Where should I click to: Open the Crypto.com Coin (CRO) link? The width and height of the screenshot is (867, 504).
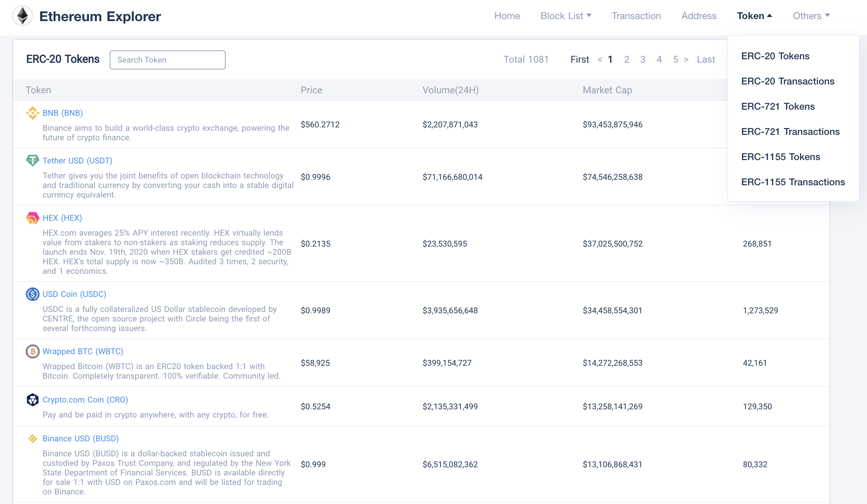[x=85, y=400]
